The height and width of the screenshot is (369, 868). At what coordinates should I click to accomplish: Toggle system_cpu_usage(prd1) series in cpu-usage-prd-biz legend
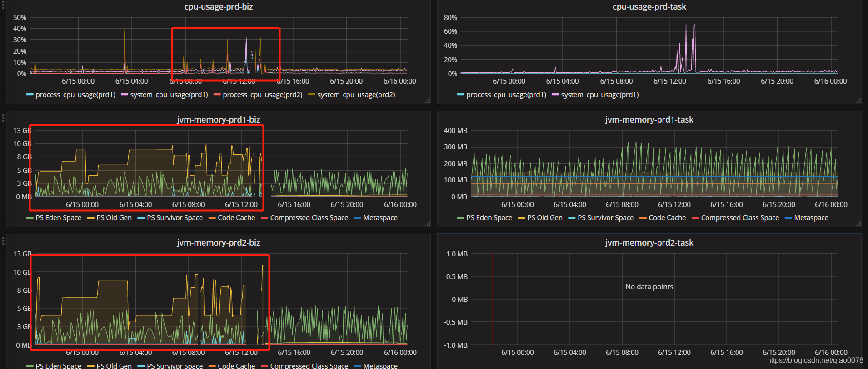(x=169, y=95)
